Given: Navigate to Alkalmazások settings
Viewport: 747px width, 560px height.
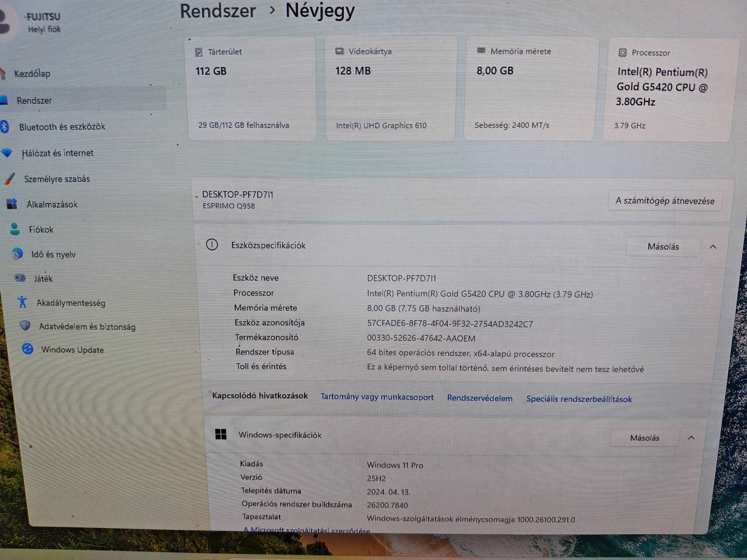Looking at the screenshot, I should [x=52, y=205].
